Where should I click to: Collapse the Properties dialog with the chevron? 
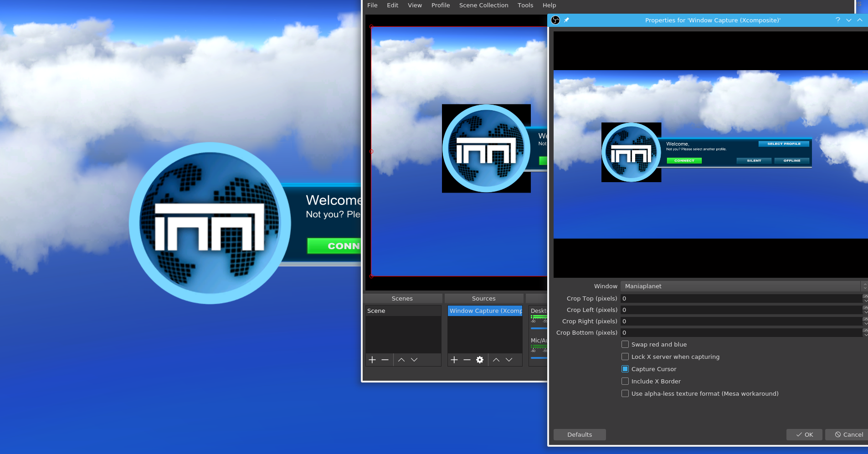pos(848,20)
